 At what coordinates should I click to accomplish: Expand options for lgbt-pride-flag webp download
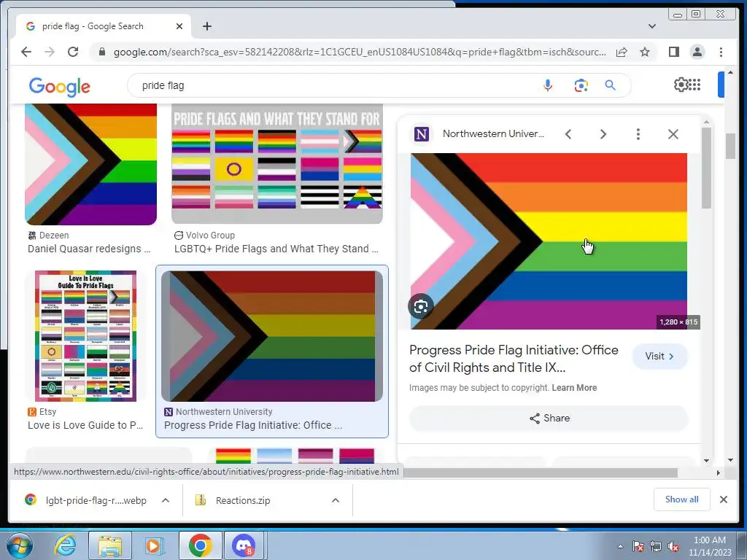[166, 500]
